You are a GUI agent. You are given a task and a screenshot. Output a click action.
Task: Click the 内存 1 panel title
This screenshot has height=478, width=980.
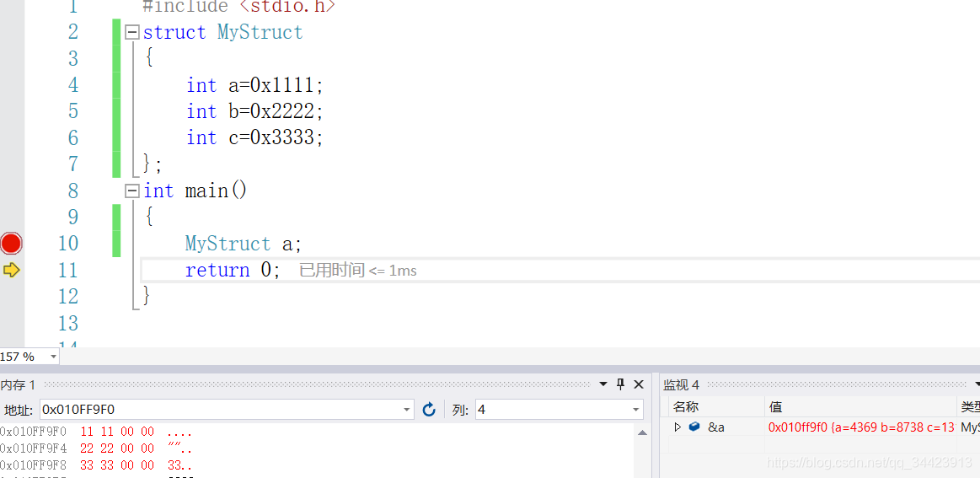coord(19,384)
